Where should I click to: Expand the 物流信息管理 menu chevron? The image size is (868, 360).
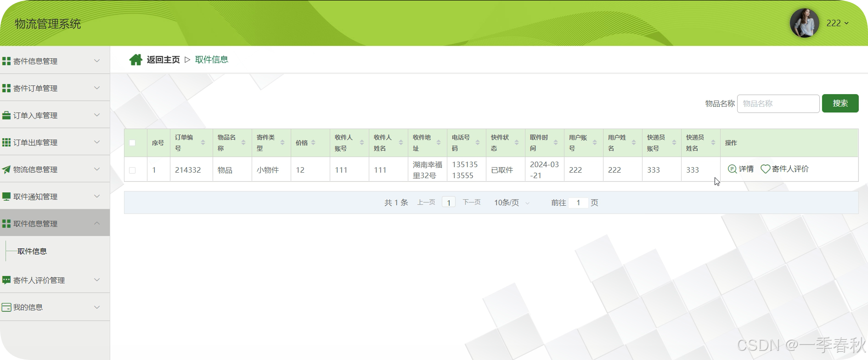point(97,169)
